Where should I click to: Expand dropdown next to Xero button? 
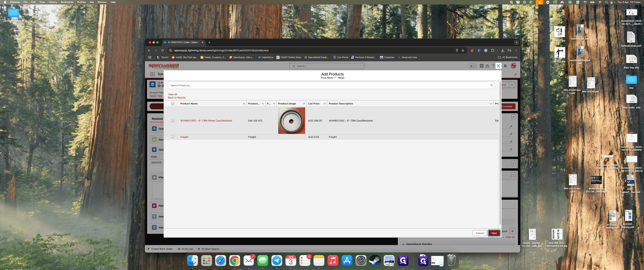[x=512, y=85]
